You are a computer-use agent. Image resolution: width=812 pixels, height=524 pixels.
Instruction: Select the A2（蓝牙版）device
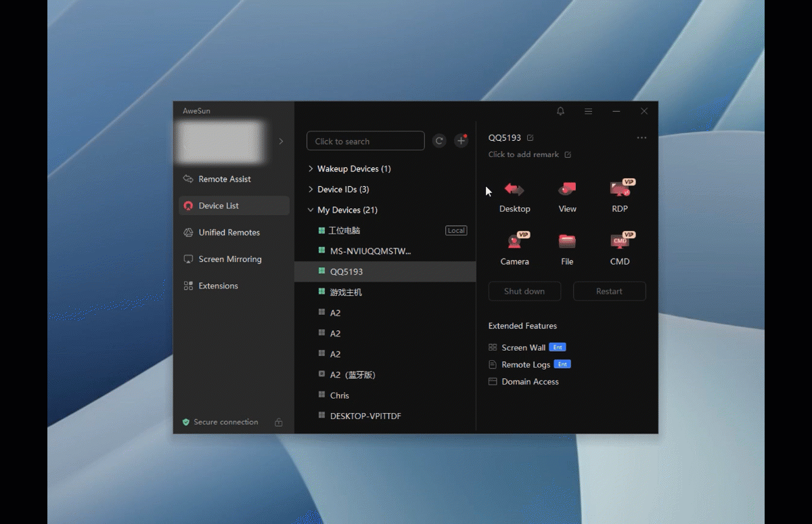coord(385,375)
